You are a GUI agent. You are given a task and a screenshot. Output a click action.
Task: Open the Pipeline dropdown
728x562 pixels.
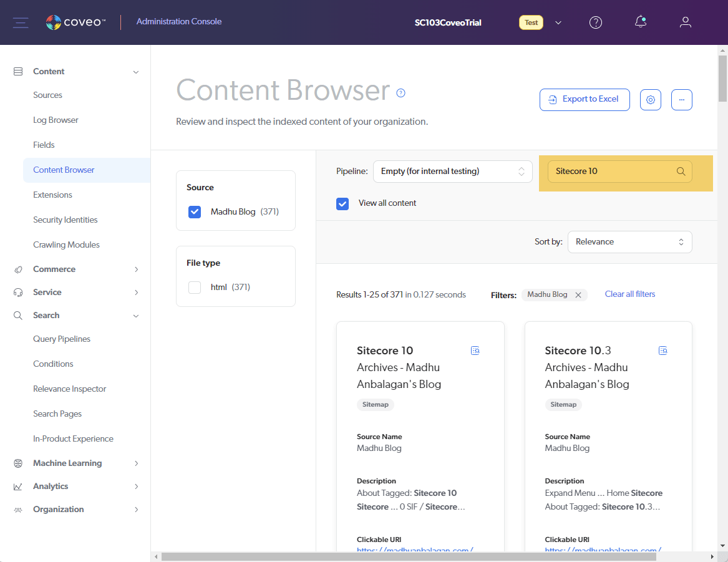(452, 172)
